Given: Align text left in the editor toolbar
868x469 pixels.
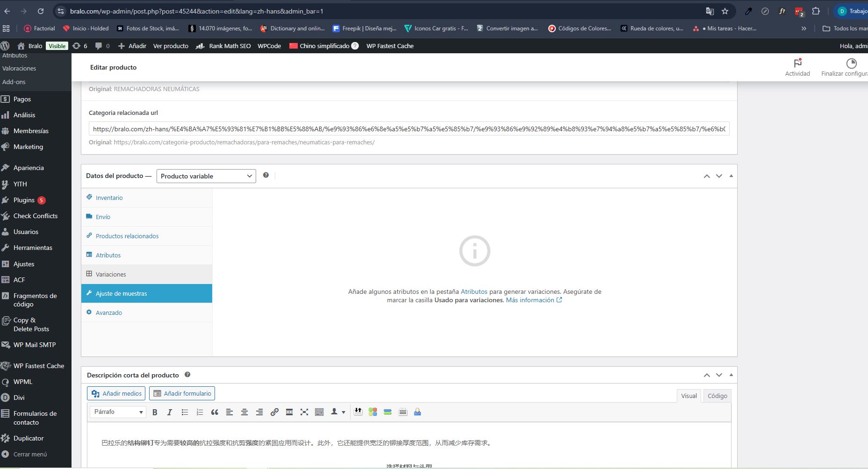Looking at the screenshot, I should pos(230,412).
